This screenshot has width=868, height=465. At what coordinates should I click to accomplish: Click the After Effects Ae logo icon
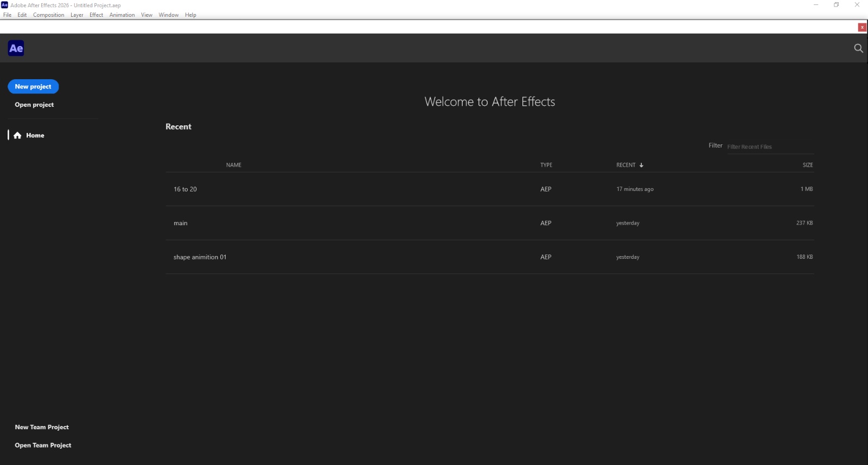(16, 48)
